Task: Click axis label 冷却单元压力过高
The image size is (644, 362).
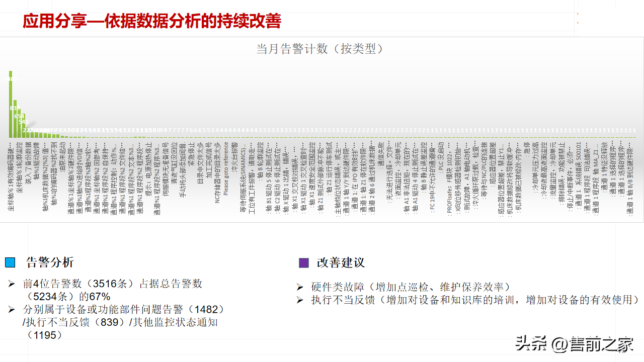Action: pyautogui.click(x=536, y=166)
